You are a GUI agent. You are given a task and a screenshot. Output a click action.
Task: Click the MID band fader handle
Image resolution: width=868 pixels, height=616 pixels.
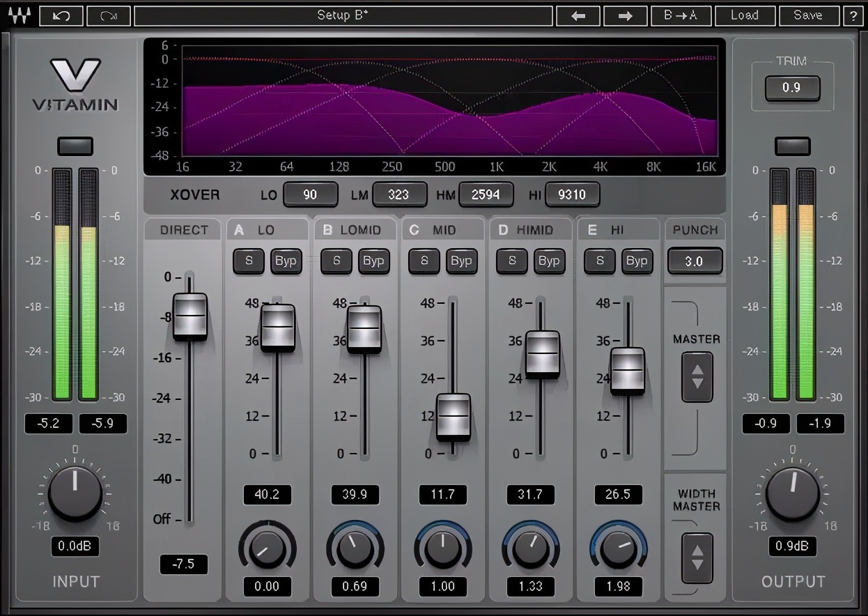454,417
